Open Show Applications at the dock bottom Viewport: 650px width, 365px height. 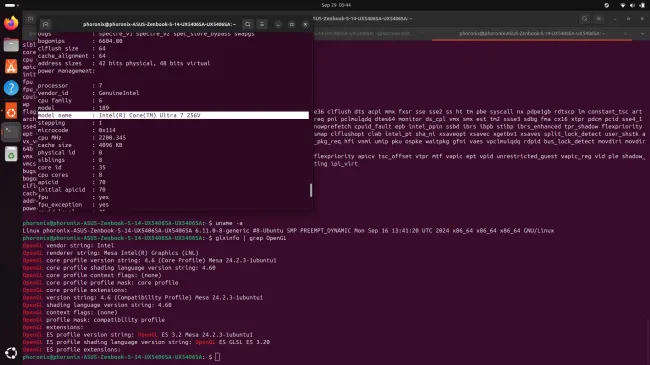point(11,353)
